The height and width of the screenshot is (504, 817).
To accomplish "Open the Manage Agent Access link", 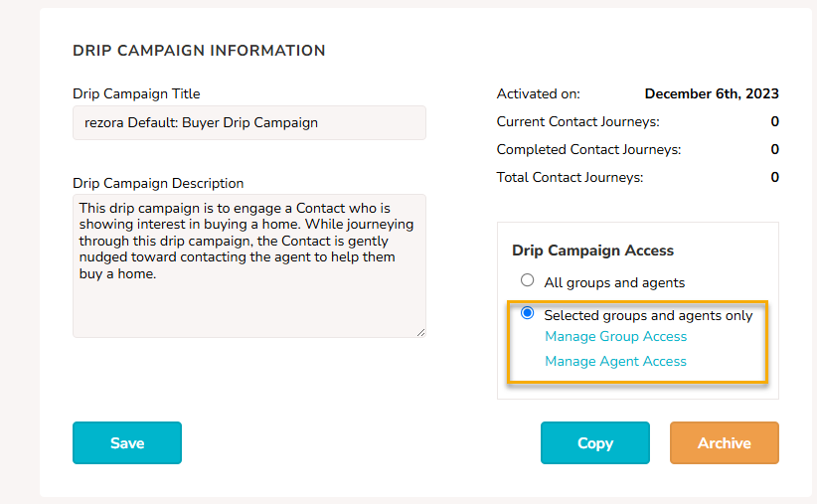I will (616, 361).
